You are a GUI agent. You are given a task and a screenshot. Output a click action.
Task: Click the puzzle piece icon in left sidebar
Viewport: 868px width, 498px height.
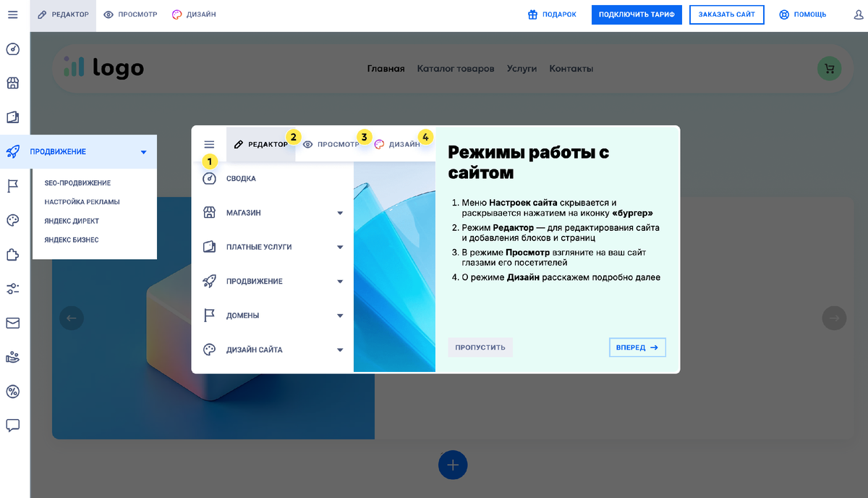[x=13, y=254]
